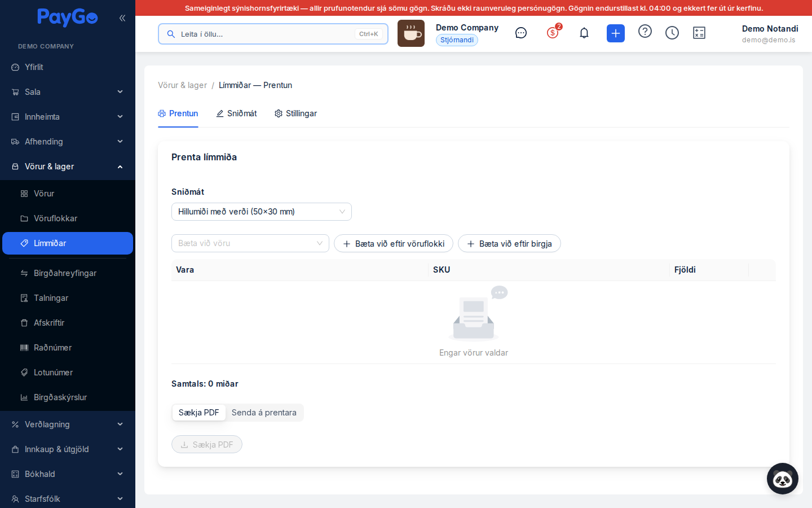The image size is (812, 508).
Task: Expand the Bókhald menu
Action: click(x=68, y=474)
